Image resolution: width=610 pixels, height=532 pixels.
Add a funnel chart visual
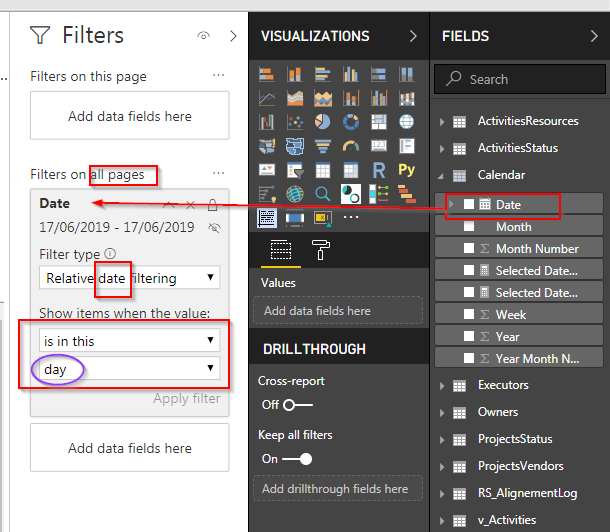323,146
